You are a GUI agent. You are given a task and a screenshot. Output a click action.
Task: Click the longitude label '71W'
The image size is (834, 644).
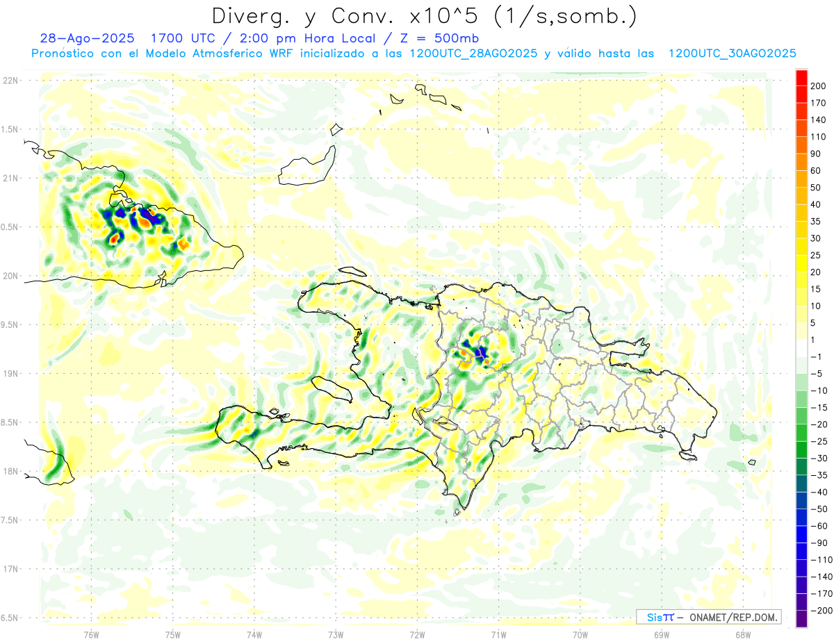click(x=498, y=635)
